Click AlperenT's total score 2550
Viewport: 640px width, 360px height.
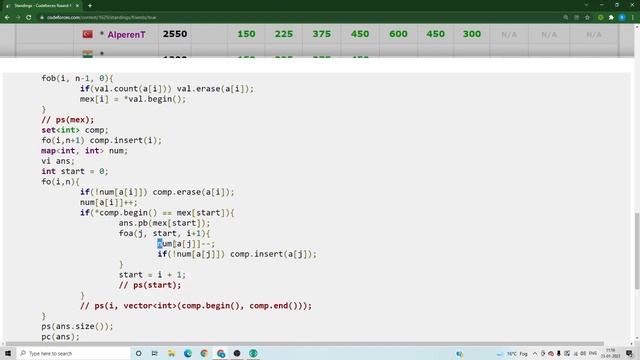175,34
